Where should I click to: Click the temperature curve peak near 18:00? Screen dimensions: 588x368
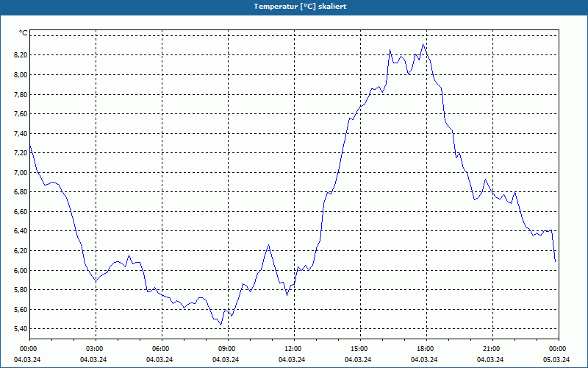(423, 44)
